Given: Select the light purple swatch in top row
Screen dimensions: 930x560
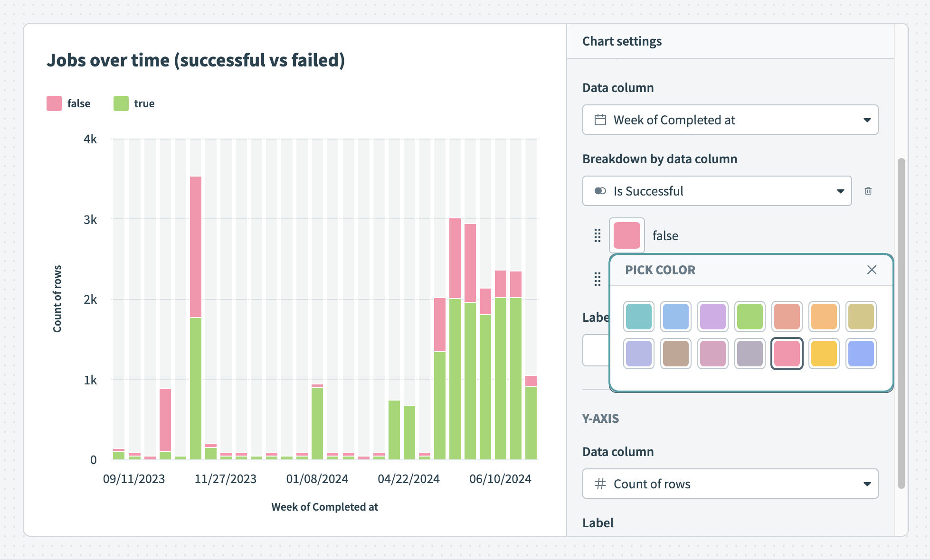Looking at the screenshot, I should [x=713, y=317].
